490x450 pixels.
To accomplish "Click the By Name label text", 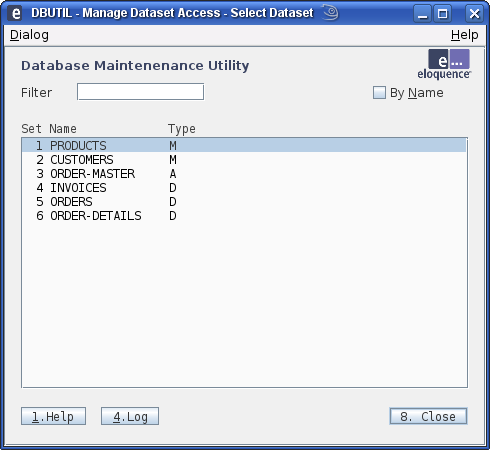I will coord(417,93).
